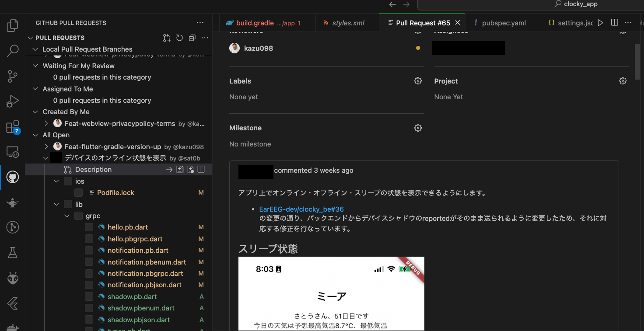The image size is (644, 331).
Task: Open the styles.xml editor tab
Action: coord(347,22)
